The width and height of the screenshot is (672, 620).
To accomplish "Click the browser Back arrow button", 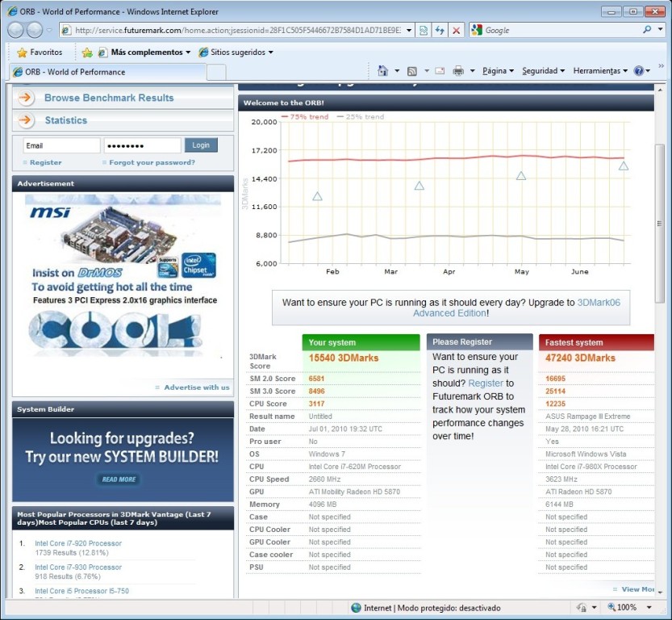I will pos(16,30).
